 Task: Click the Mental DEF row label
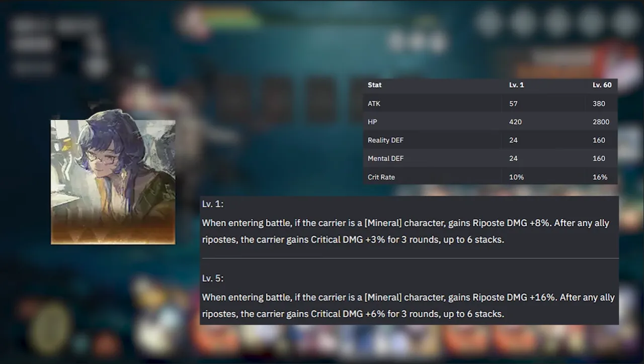(385, 158)
